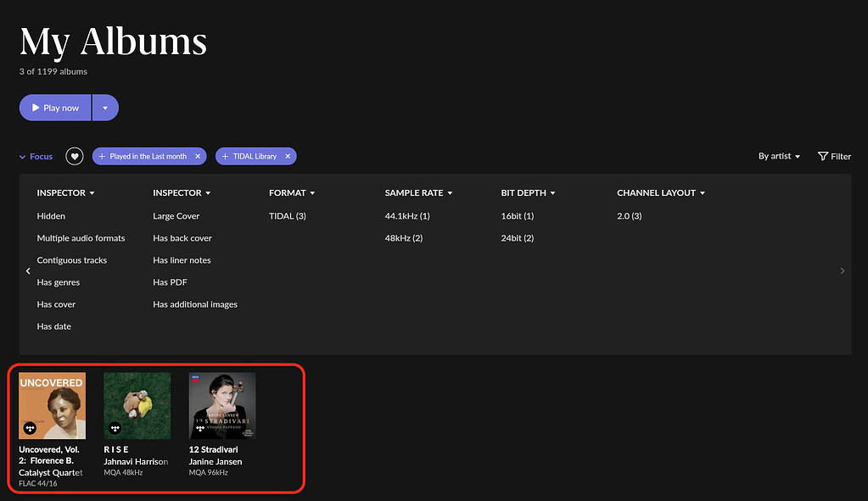Collapse the Focus panel
Image resolution: width=868 pixels, height=501 pixels.
36,156
